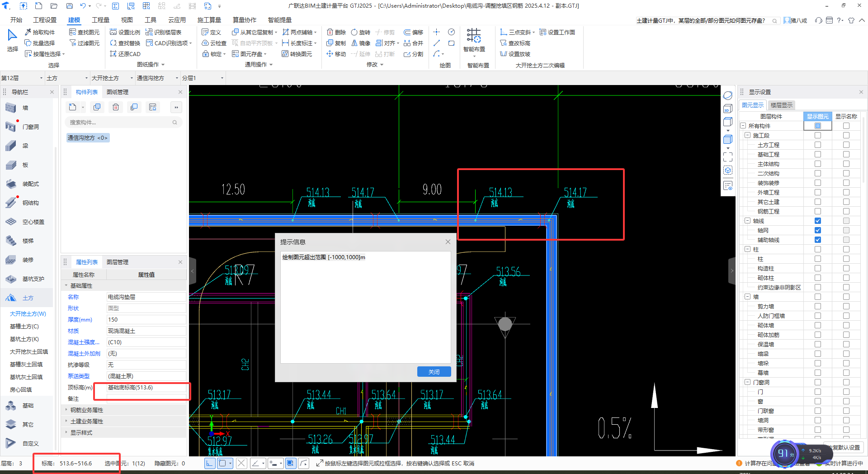Click the 转换图元 tool
868x474 pixels.
[297, 54]
